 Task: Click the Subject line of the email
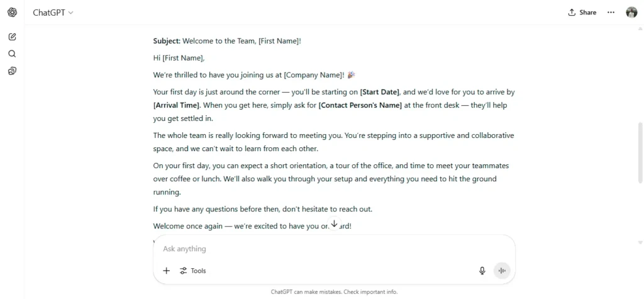[x=227, y=41]
